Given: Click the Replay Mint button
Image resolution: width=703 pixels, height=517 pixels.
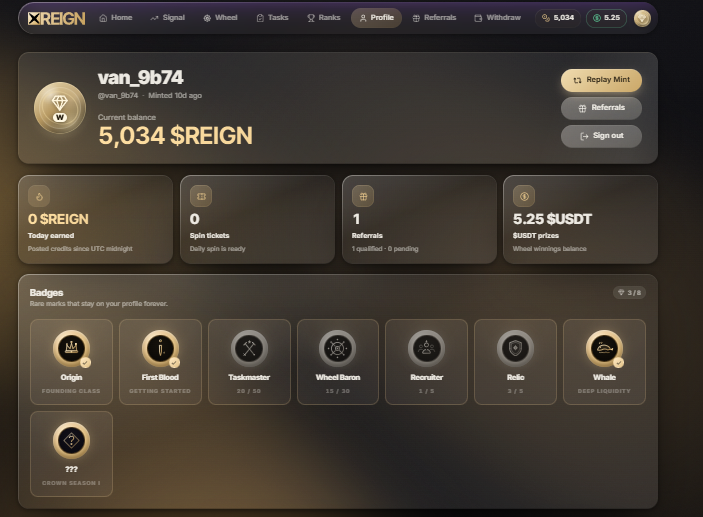Looking at the screenshot, I should pos(601,80).
